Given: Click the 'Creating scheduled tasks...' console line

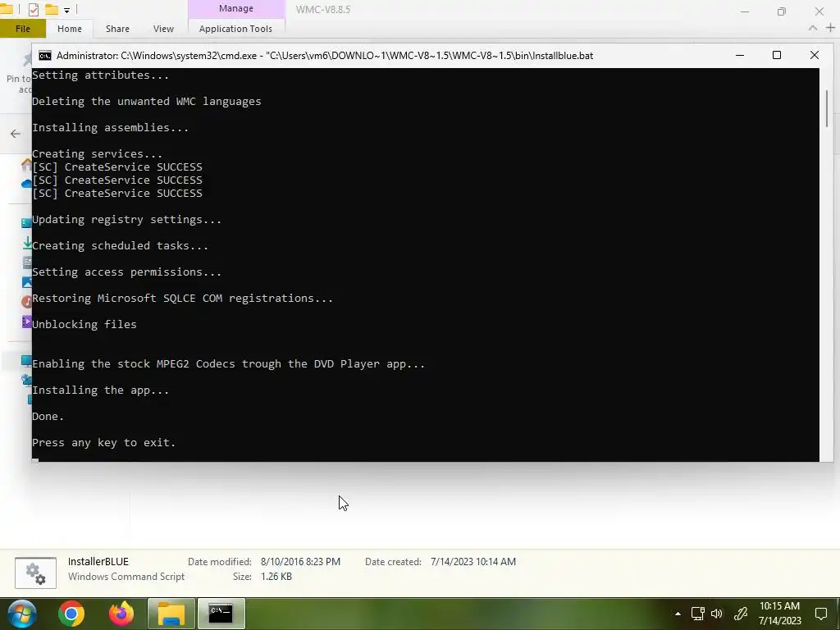Looking at the screenshot, I should point(121,245).
